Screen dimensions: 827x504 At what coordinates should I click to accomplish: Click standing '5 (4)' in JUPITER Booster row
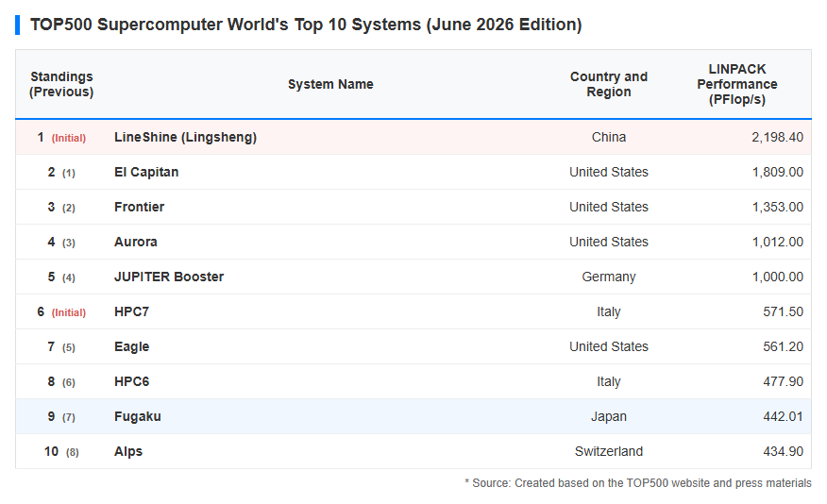coord(61,277)
